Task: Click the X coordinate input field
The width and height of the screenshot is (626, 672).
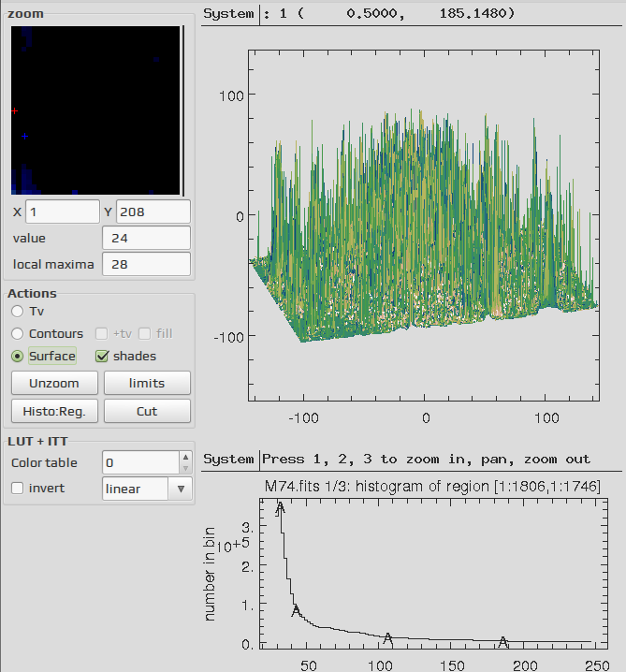Action: (63, 212)
